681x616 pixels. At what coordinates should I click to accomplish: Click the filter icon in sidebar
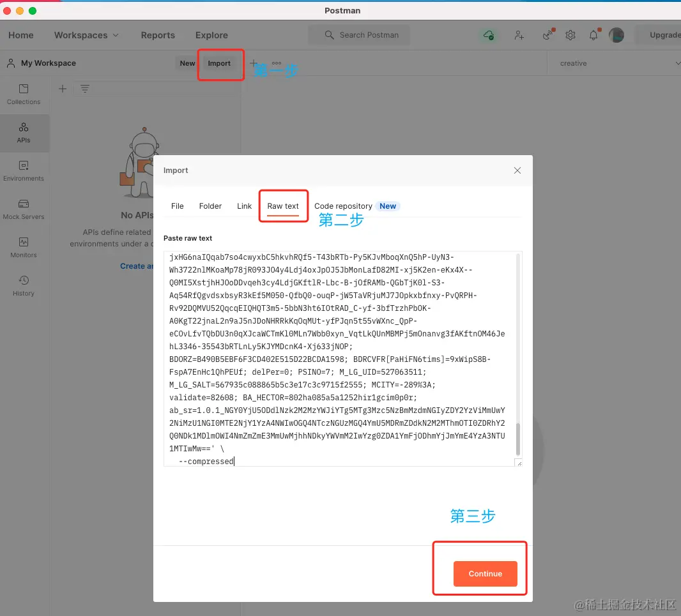(85, 89)
